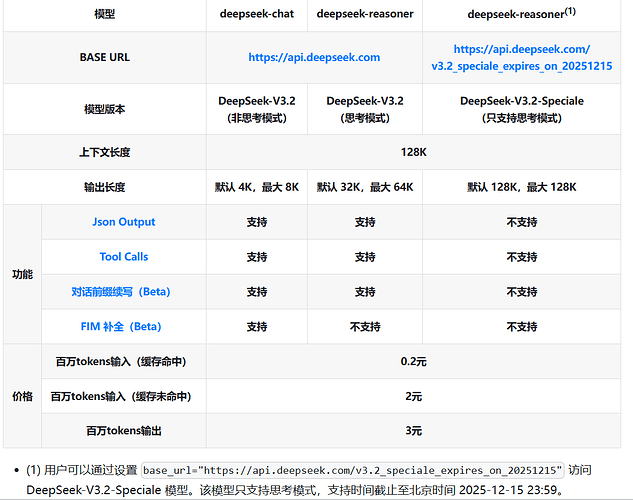Click the 功能 group label
Image resolution: width=633 pixels, height=500 pixels.
(x=22, y=274)
